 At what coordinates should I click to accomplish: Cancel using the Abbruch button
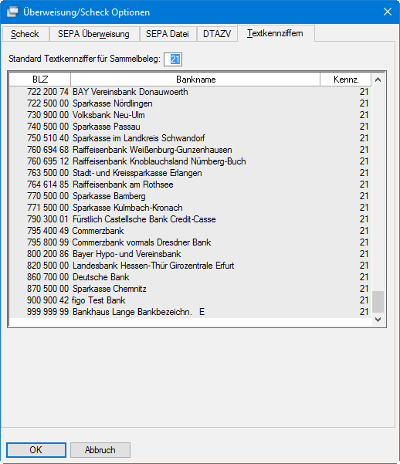tap(100, 450)
